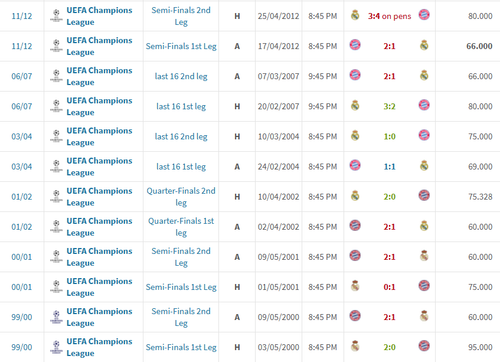Click Bayern crest in 03/05/2000 row

pos(424,346)
